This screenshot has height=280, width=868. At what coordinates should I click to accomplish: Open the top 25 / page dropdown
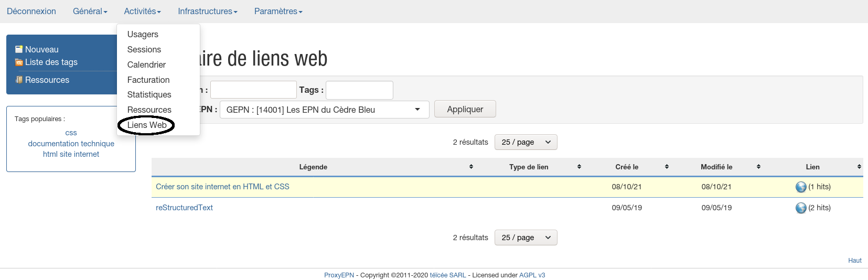pyautogui.click(x=526, y=142)
